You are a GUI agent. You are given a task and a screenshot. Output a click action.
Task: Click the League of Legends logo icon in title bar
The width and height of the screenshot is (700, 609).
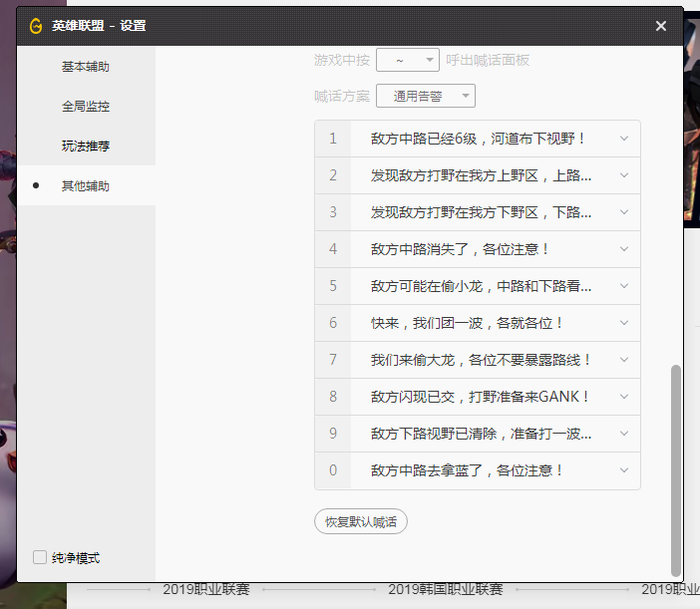36,27
